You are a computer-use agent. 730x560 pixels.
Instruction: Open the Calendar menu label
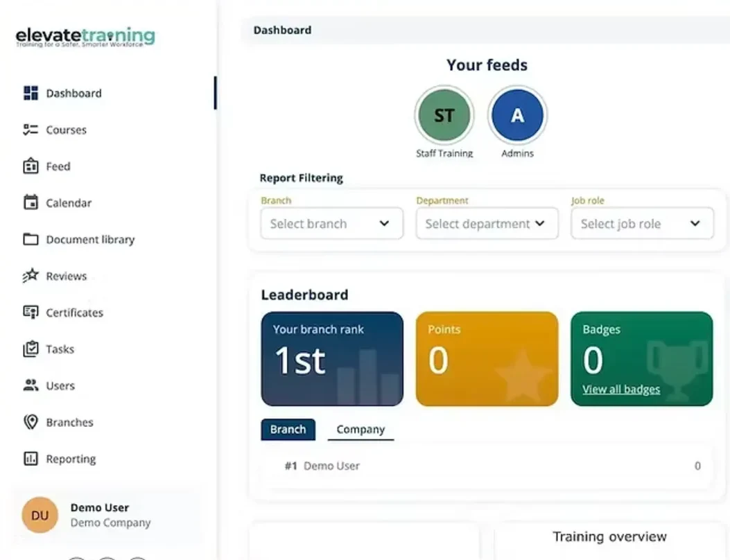(x=69, y=203)
